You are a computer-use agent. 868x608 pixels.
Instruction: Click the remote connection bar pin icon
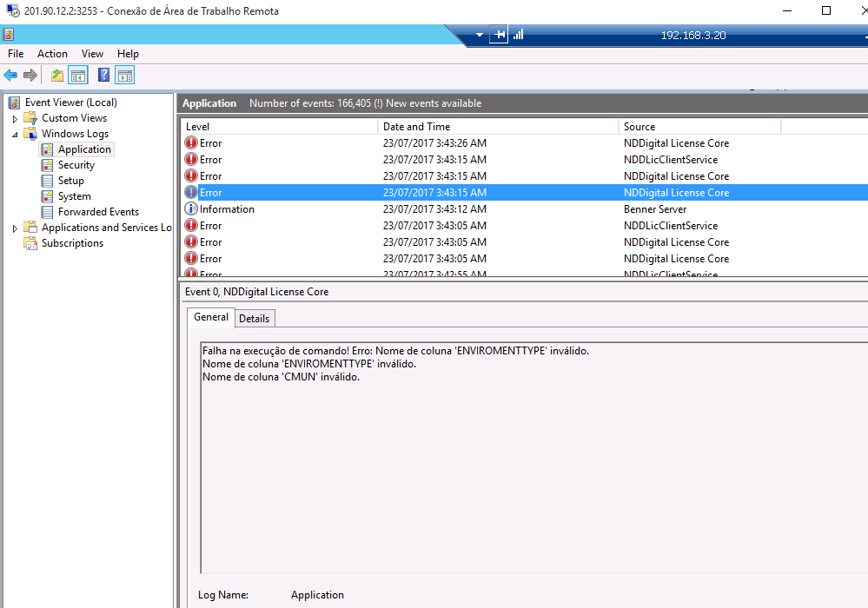click(x=499, y=35)
